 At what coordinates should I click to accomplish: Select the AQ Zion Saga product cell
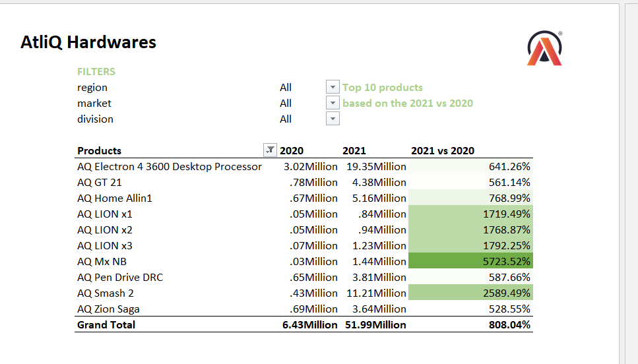pyautogui.click(x=108, y=309)
